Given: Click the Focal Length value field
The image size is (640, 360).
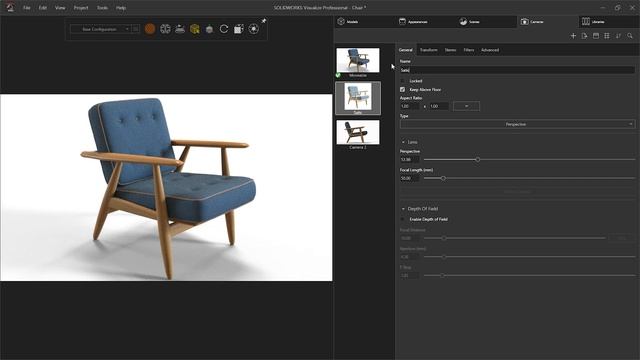Looking at the screenshot, I should [409, 178].
